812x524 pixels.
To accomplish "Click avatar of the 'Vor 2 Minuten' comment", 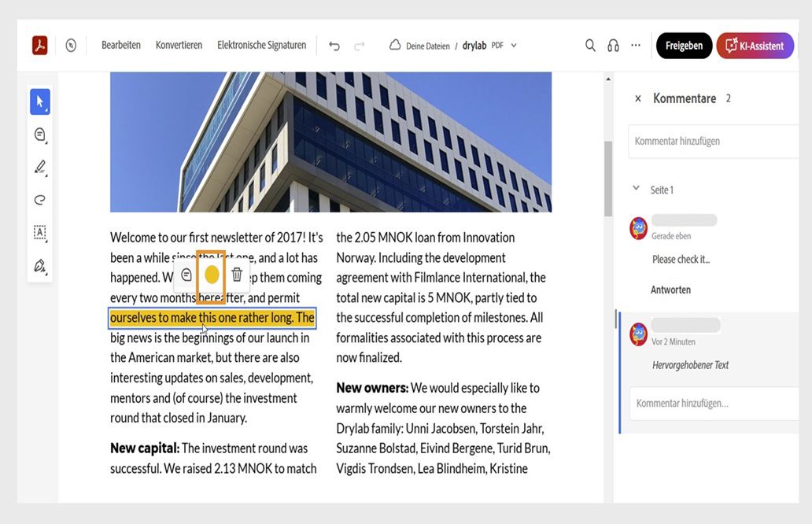I will point(639,334).
